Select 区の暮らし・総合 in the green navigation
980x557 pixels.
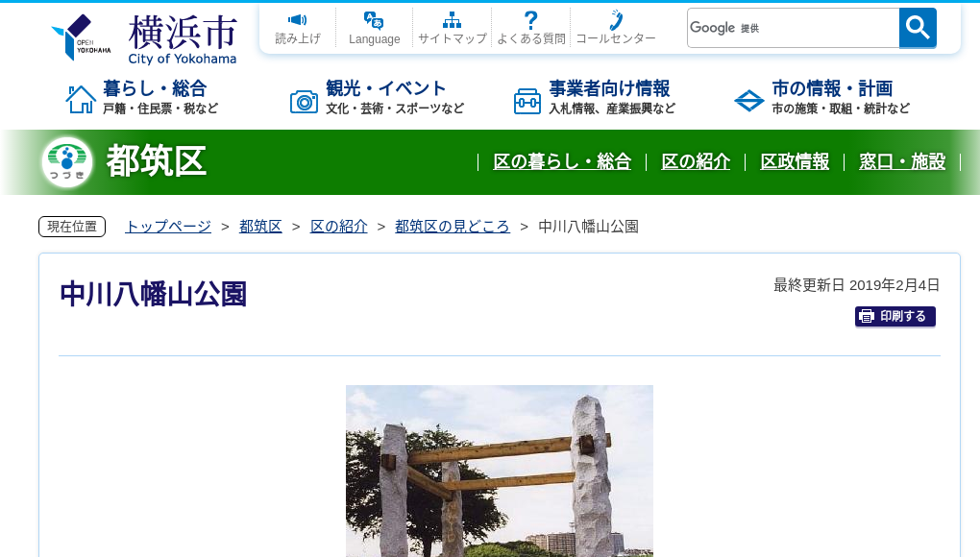[562, 162]
